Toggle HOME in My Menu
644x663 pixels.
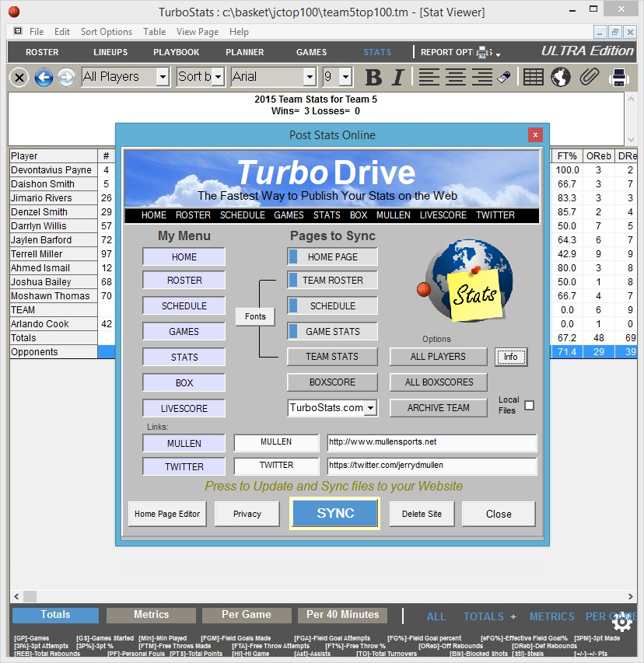pos(184,257)
